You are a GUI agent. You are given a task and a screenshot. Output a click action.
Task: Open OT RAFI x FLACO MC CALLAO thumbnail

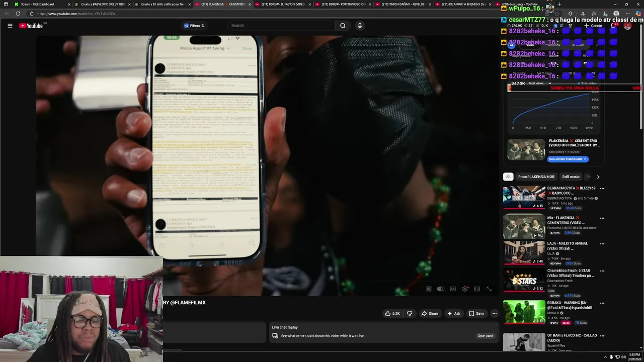coord(524,342)
